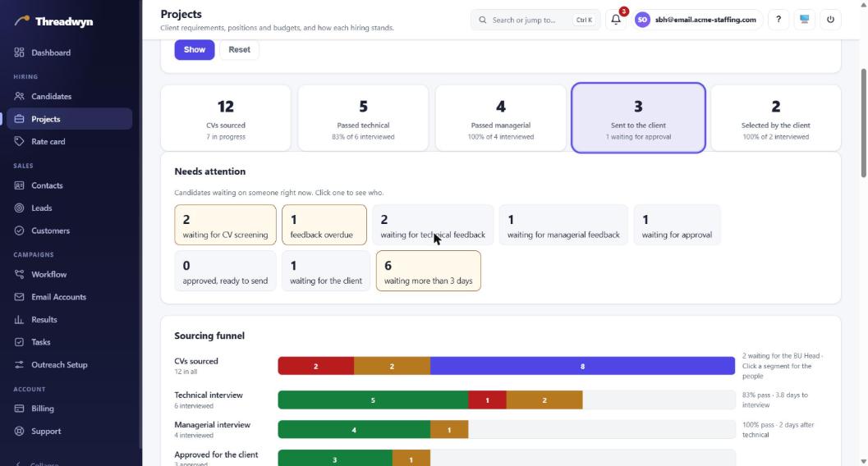Click the blue 8 segment in CVs sourced bar

coord(582,366)
